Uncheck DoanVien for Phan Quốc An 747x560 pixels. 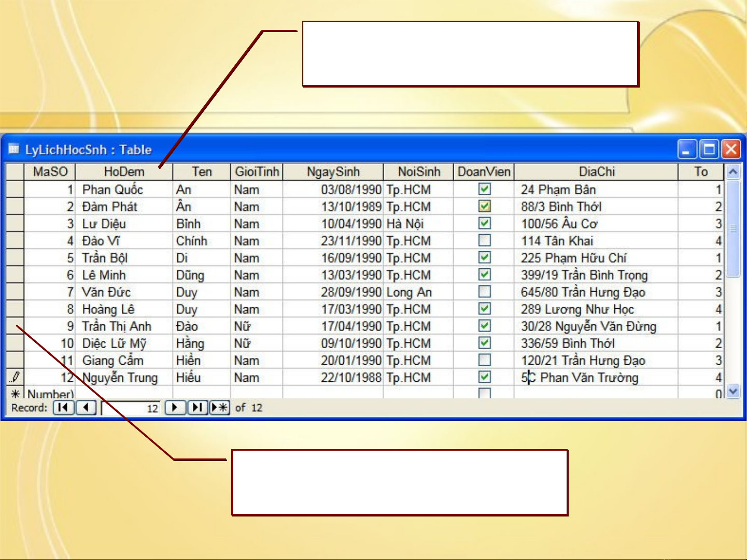click(484, 189)
